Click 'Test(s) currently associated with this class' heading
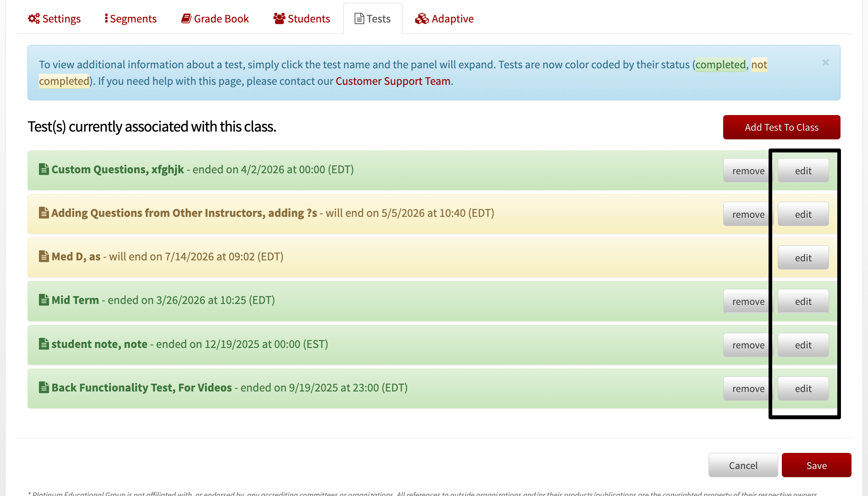The height and width of the screenshot is (496, 868). [x=152, y=127]
